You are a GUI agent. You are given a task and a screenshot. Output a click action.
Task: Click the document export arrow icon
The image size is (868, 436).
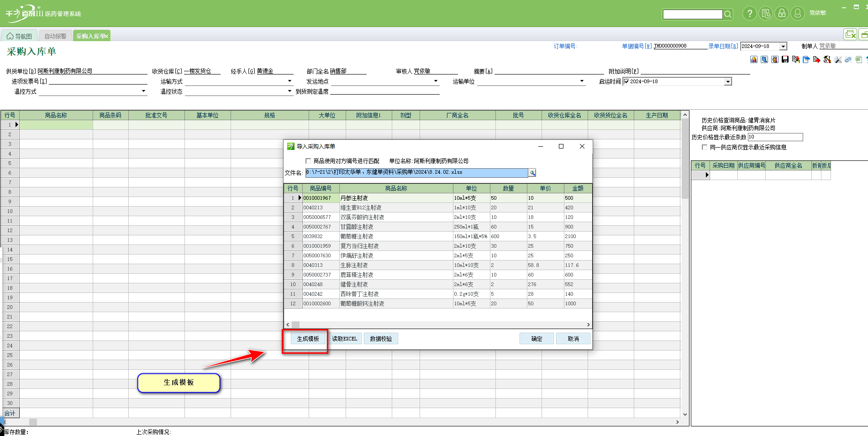tap(816, 59)
